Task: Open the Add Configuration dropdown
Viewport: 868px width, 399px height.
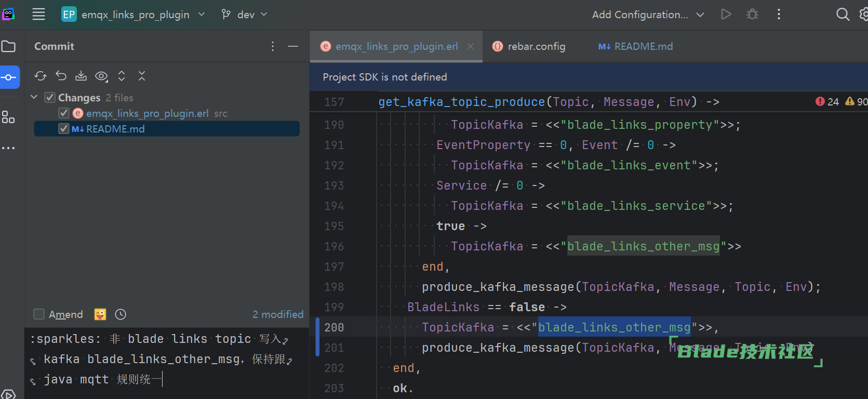Action: coord(648,15)
